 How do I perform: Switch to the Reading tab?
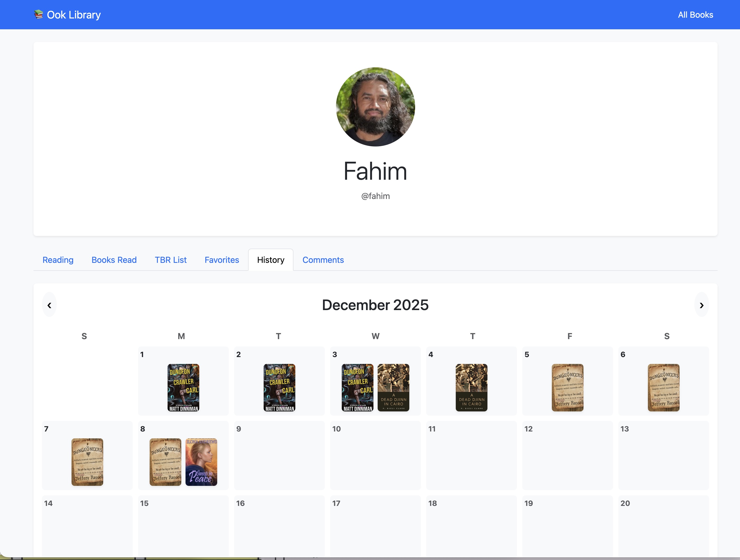point(58,260)
